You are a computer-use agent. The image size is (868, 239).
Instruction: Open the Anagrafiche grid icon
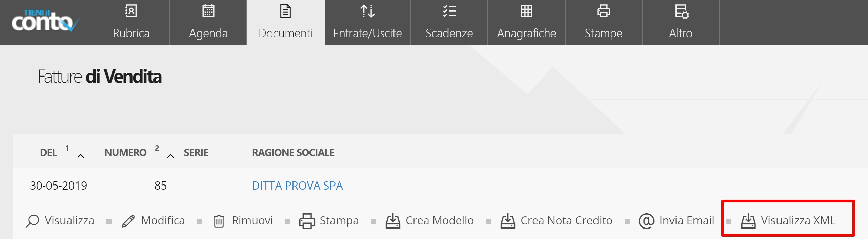pos(526,11)
